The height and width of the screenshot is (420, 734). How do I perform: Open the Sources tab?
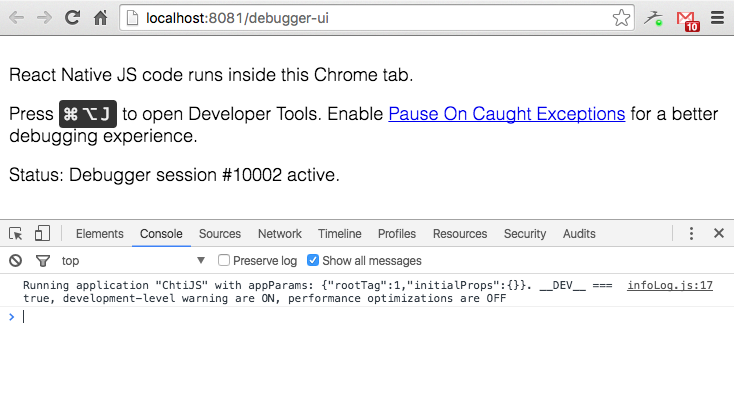pyautogui.click(x=220, y=234)
